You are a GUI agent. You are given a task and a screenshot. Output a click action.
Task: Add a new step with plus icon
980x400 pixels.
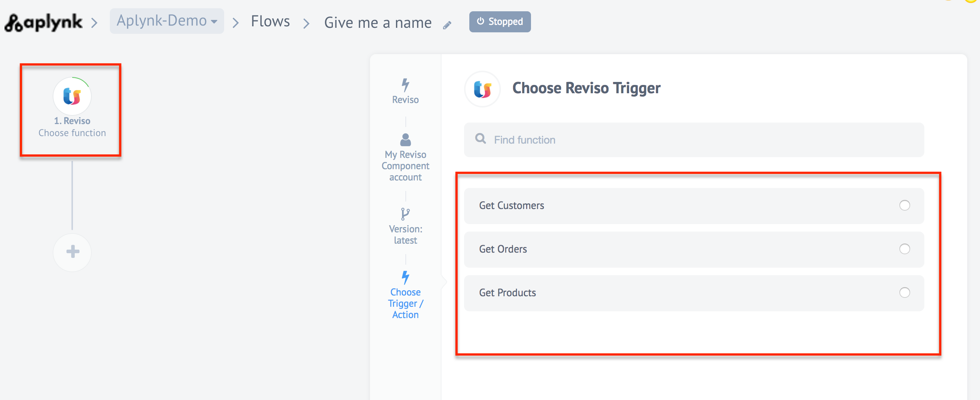click(72, 252)
